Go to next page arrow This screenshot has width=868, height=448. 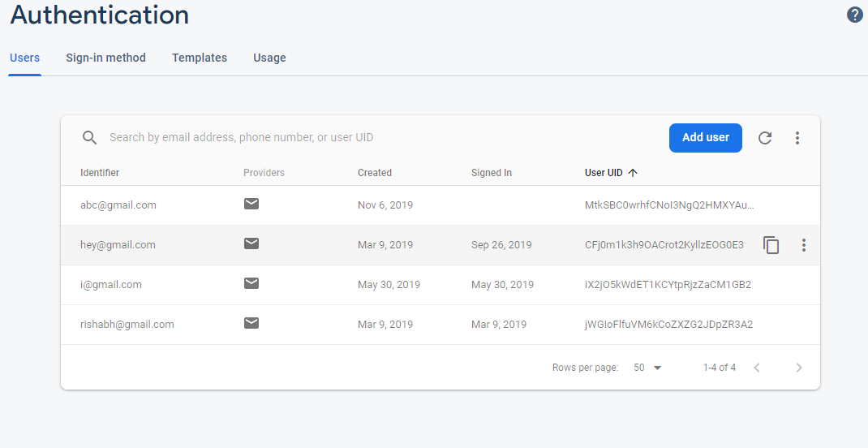(799, 368)
